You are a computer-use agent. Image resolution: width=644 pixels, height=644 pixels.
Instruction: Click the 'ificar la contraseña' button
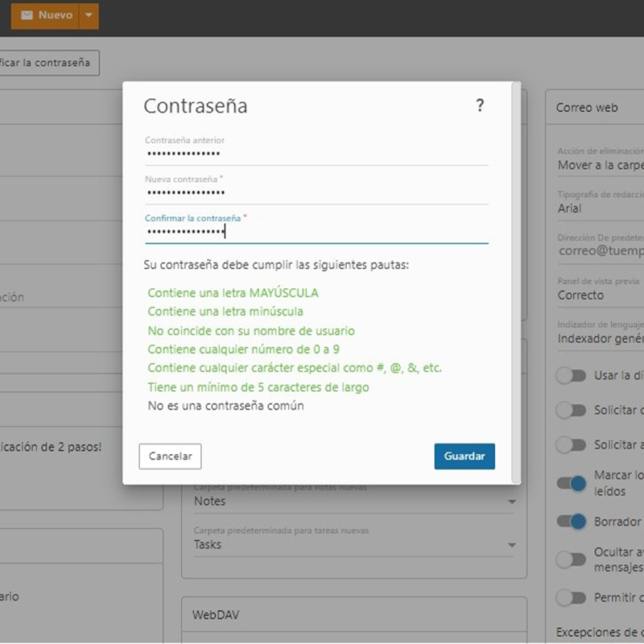pos(47,63)
